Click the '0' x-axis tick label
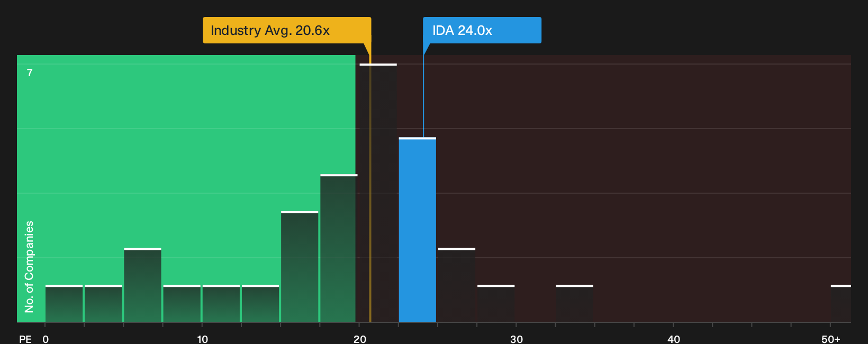Screen dimensions: 868x344 coord(46,339)
